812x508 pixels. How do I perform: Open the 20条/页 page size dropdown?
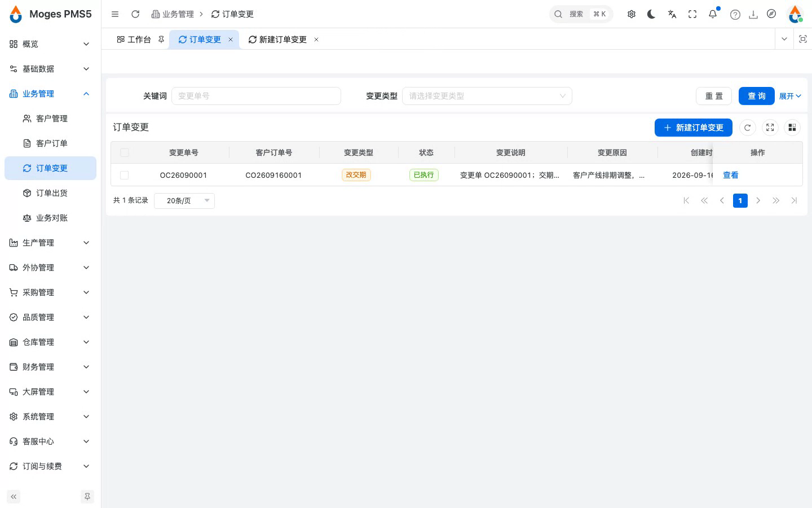[184, 200]
